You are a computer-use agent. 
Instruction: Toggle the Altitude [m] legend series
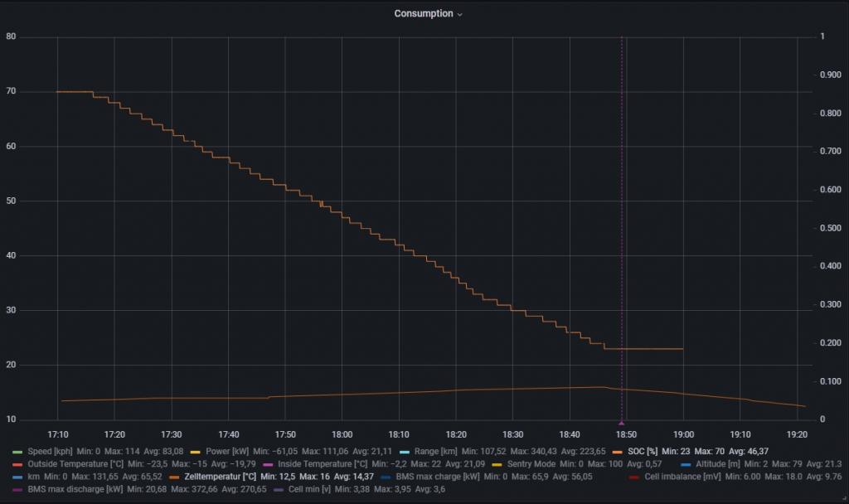[717, 464]
